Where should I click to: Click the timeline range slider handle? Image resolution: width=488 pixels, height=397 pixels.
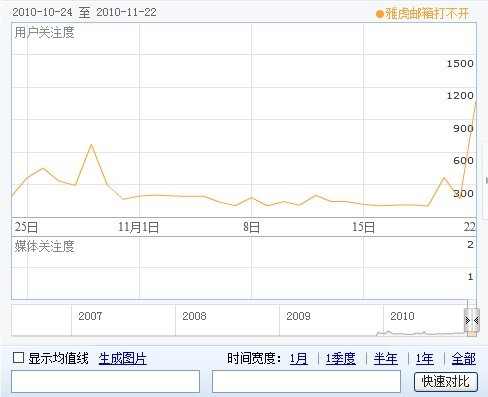pos(472,321)
